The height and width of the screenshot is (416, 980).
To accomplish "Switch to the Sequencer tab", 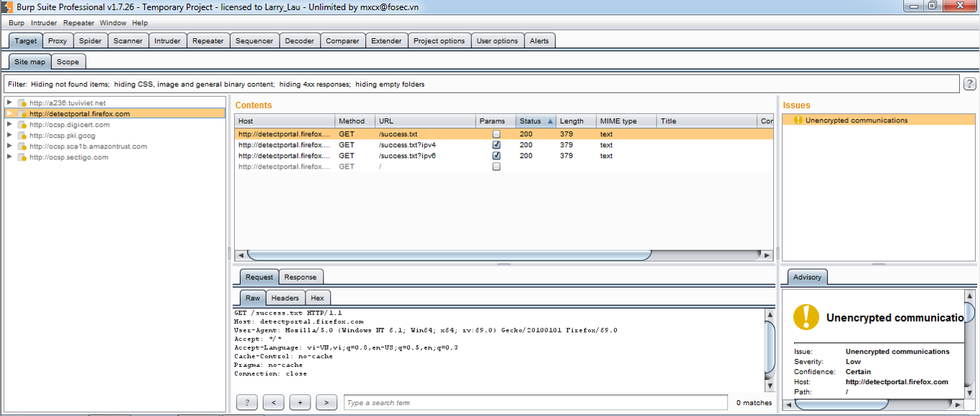I will 254,41.
